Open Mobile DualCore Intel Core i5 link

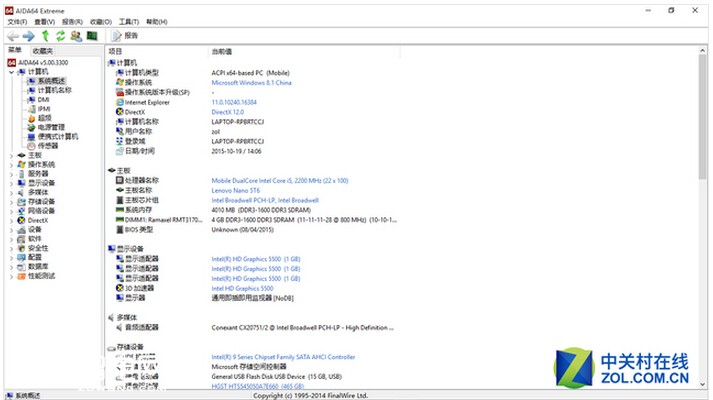[280, 180]
